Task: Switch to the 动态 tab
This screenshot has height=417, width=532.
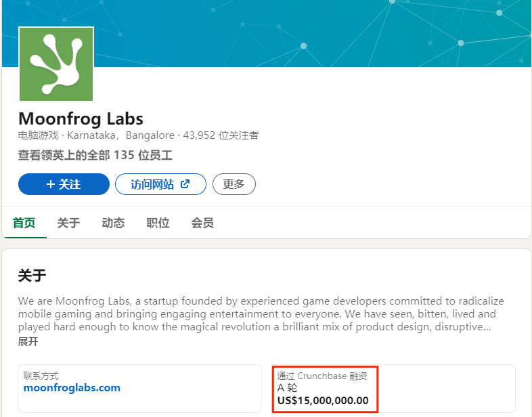Action: point(113,223)
